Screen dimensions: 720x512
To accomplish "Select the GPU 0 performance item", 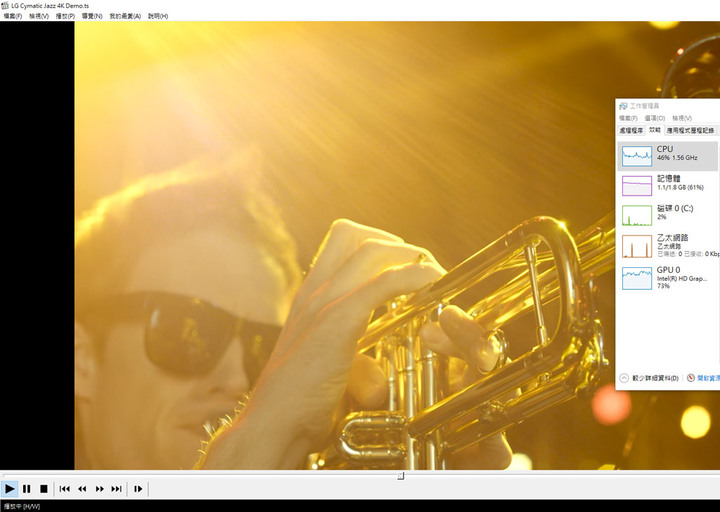I will 667,276.
